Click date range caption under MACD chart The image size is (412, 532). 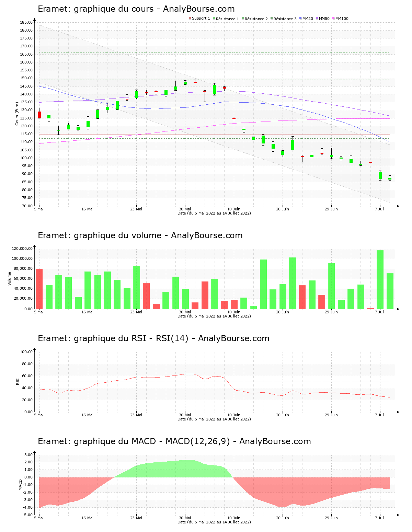(x=214, y=522)
